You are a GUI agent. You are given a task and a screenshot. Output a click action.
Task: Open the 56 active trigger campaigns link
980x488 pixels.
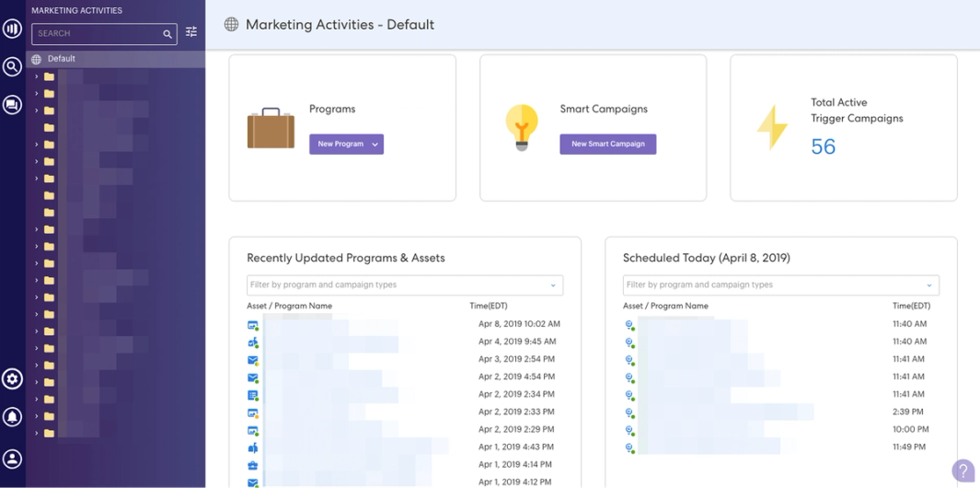(824, 146)
